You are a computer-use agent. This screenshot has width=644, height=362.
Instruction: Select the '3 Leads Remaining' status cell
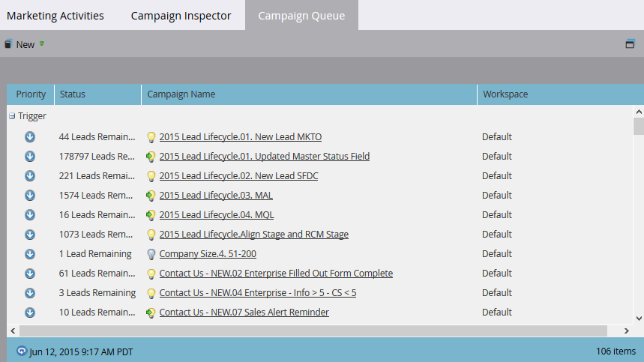97,292
